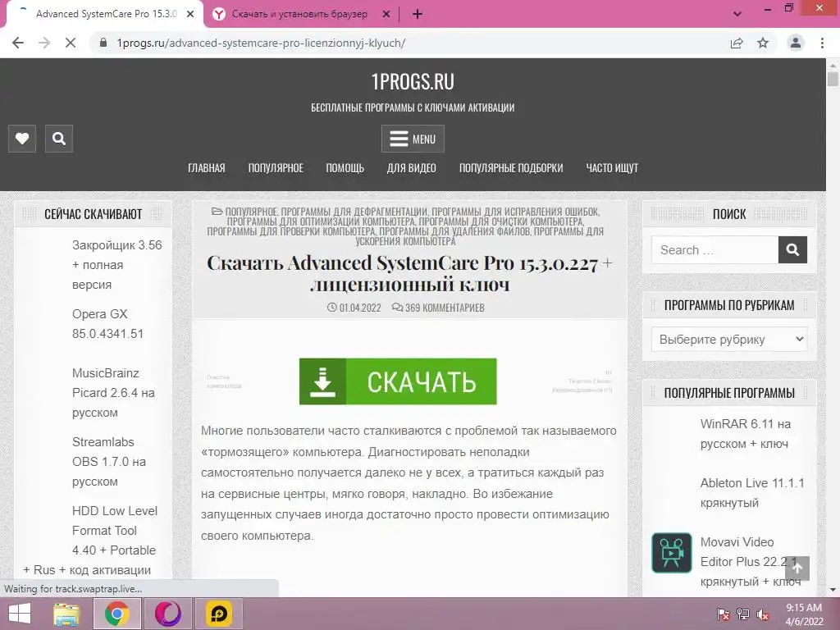Viewport: 840px width, 630px height.
Task: Go to ГЛАВНАЯ in the nav menu
Action: [206, 167]
